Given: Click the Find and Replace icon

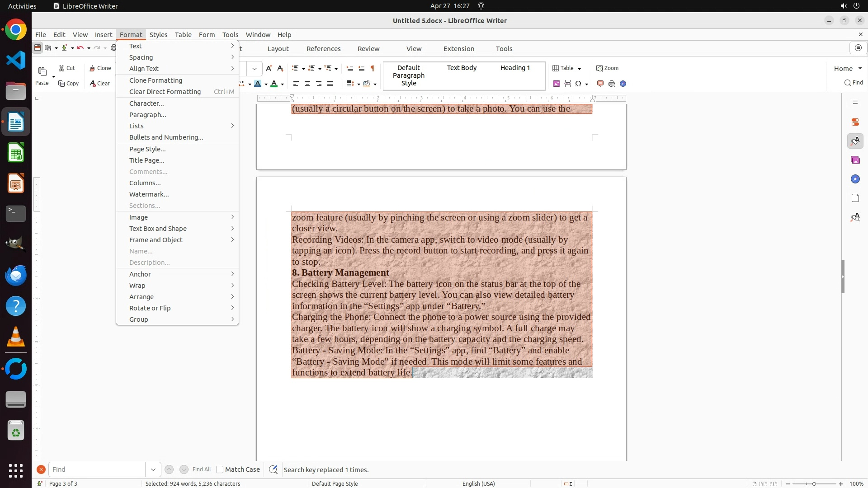Looking at the screenshot, I should coord(273,469).
